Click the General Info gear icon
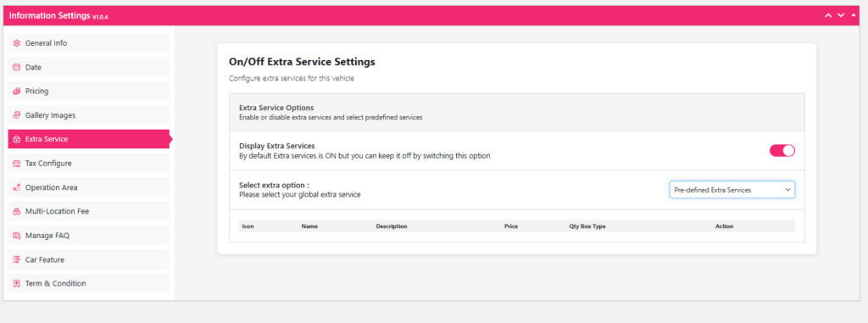 (17, 43)
